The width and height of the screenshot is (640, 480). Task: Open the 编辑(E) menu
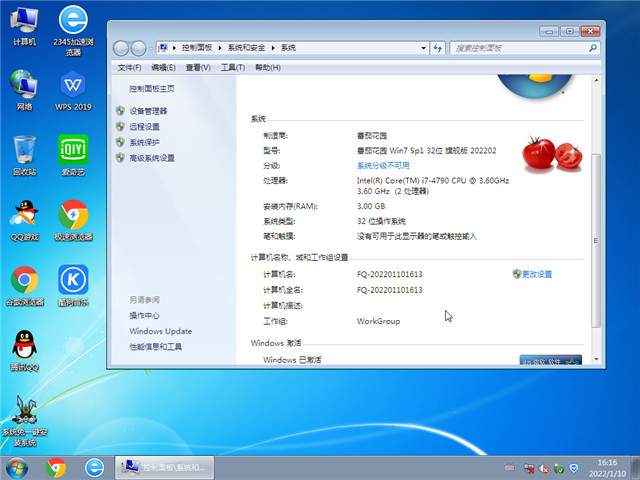(x=163, y=67)
